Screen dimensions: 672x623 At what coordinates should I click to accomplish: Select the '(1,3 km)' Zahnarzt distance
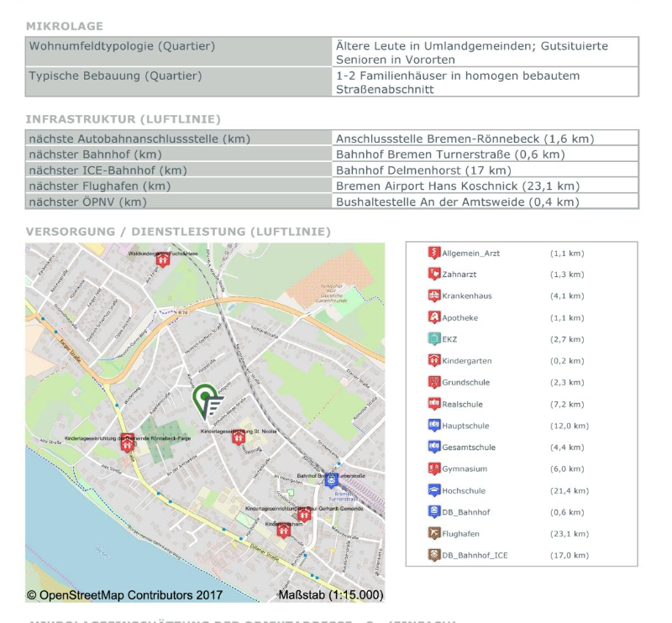coord(567,275)
